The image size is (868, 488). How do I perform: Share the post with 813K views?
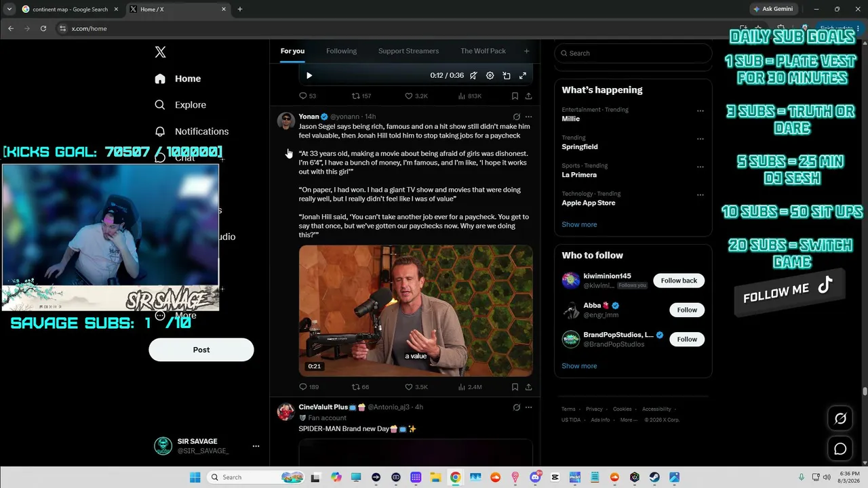[x=528, y=96]
